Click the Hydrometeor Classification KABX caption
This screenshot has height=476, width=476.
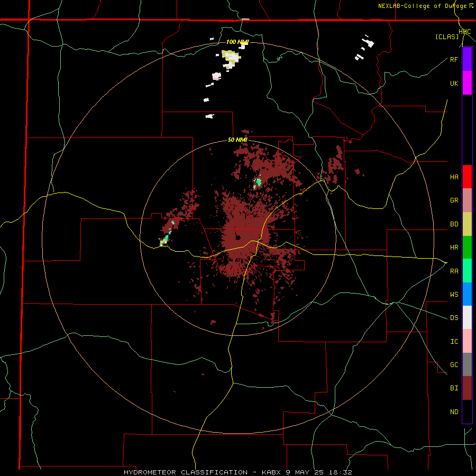point(238,472)
